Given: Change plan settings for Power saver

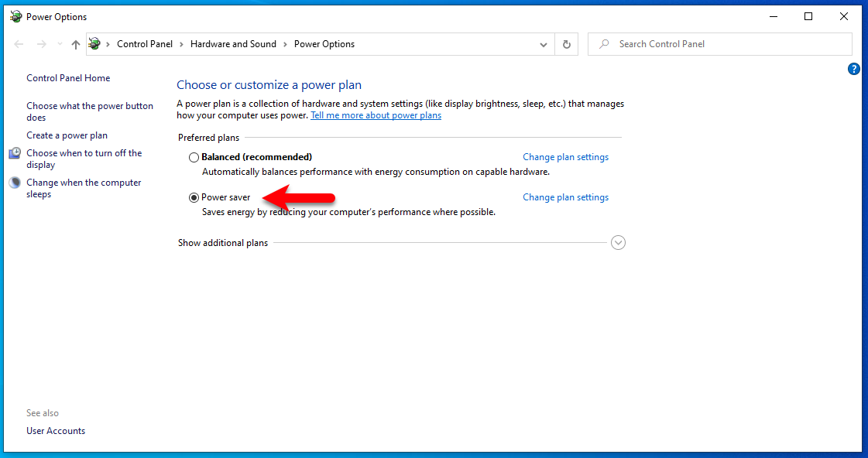Looking at the screenshot, I should click(566, 197).
